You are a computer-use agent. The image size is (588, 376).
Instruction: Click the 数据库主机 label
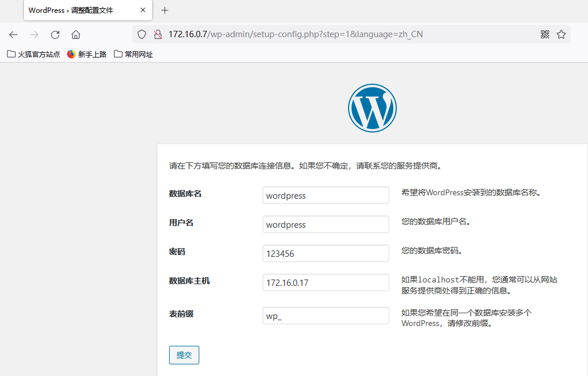pyautogui.click(x=189, y=281)
